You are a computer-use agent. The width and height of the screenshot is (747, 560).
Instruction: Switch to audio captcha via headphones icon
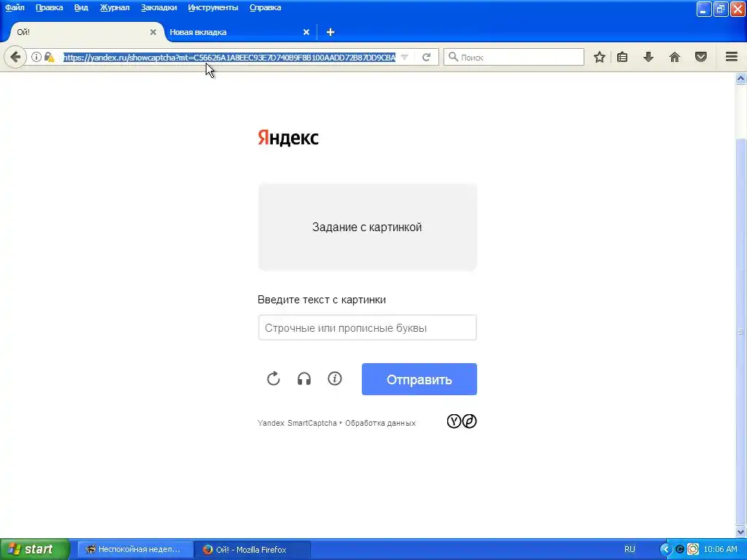pyautogui.click(x=304, y=379)
